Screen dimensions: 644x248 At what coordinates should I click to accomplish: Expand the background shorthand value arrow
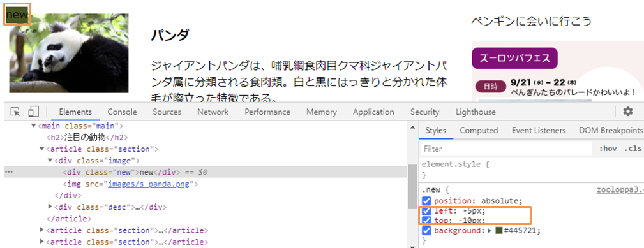click(489, 230)
